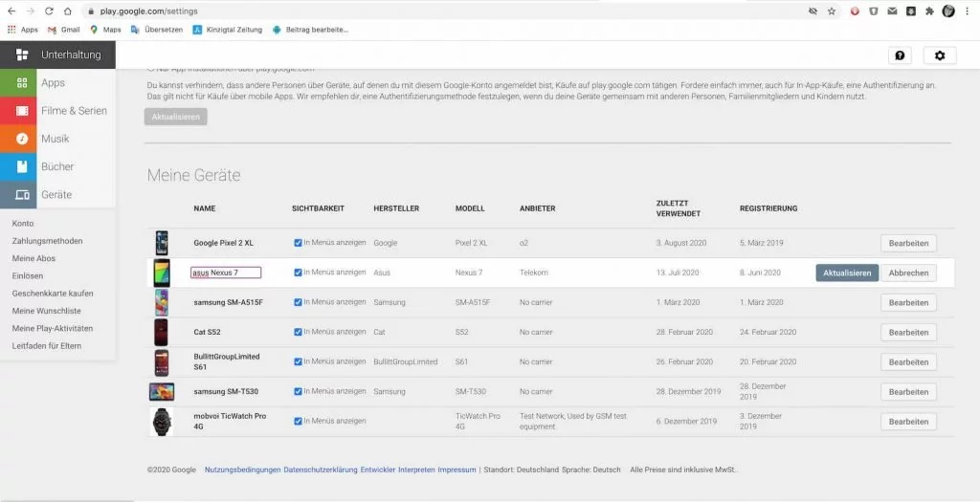This screenshot has width=980, height=502.
Task: Click the mail extension icon
Action: coord(893,11)
